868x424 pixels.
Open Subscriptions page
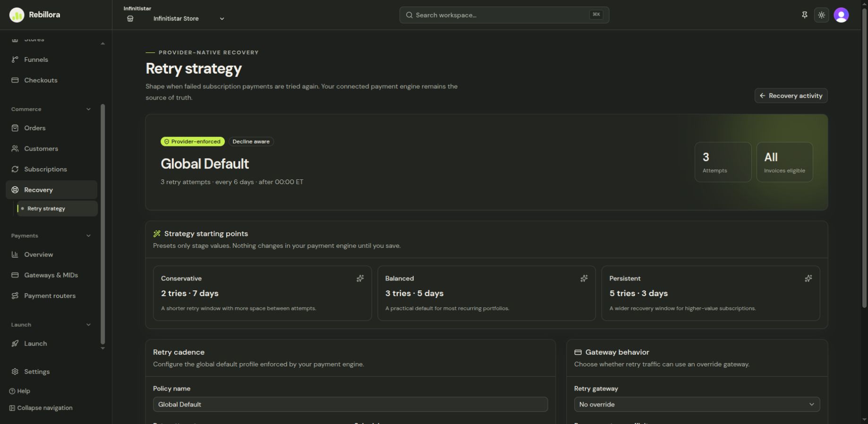tap(51, 169)
